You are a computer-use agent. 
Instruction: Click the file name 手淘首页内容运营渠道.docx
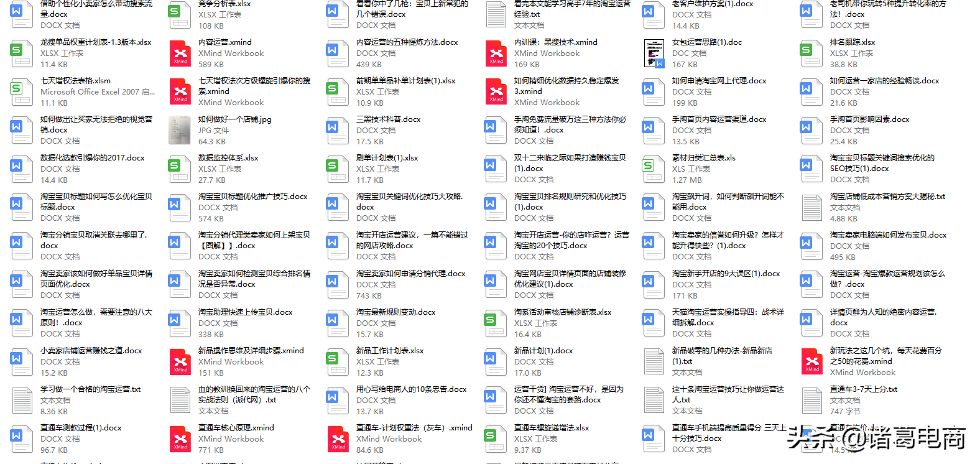719,119
